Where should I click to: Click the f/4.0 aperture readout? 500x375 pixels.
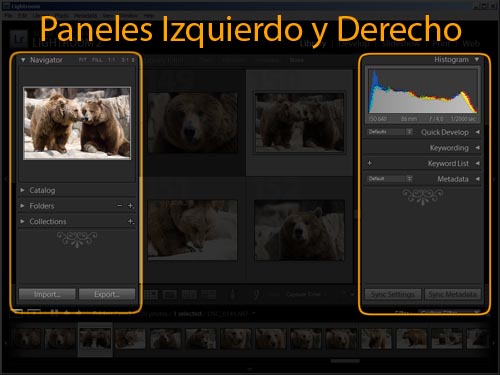coord(436,119)
